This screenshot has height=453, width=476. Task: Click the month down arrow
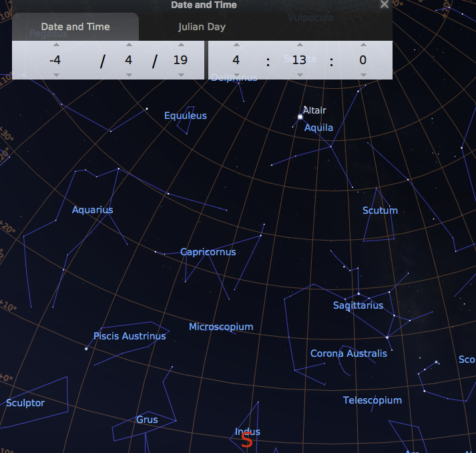[x=128, y=75]
